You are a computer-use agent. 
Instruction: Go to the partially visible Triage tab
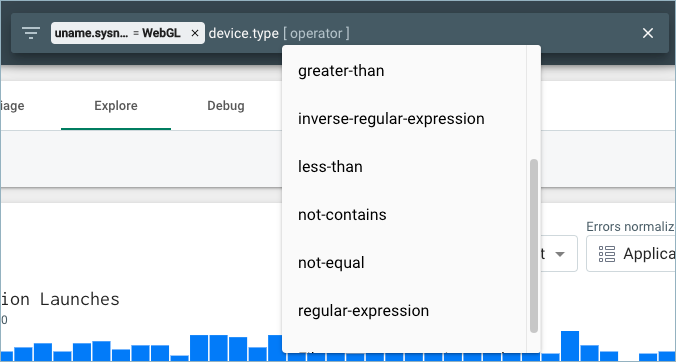(13, 106)
